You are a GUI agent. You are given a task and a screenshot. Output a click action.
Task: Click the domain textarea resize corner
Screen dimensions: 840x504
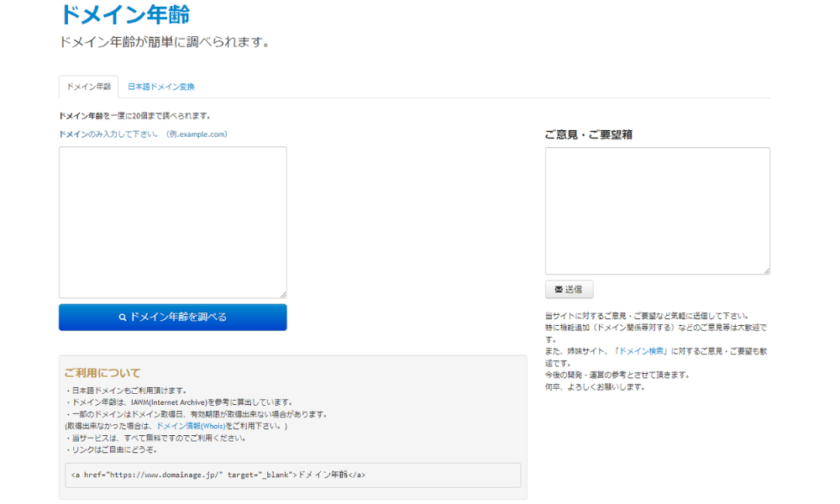coord(282,292)
